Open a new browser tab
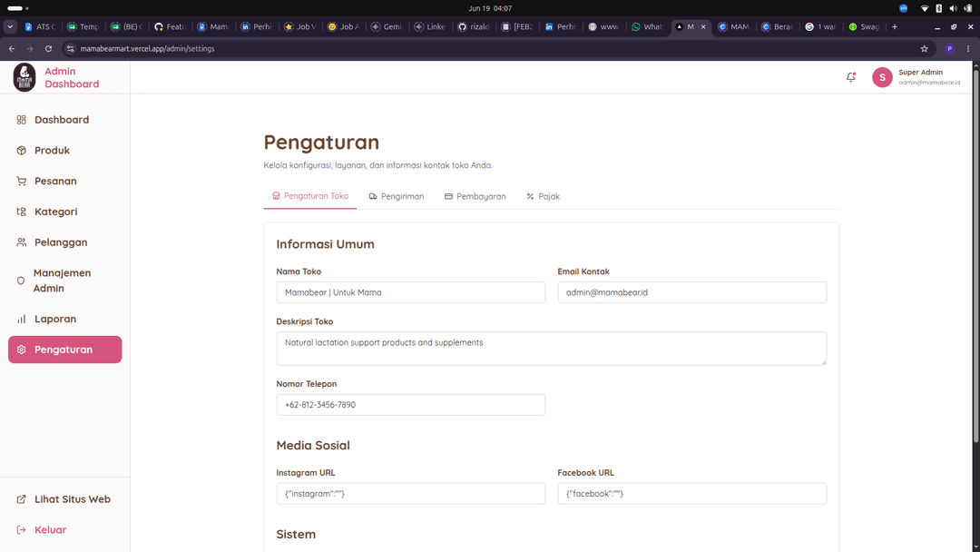 pos(895,27)
